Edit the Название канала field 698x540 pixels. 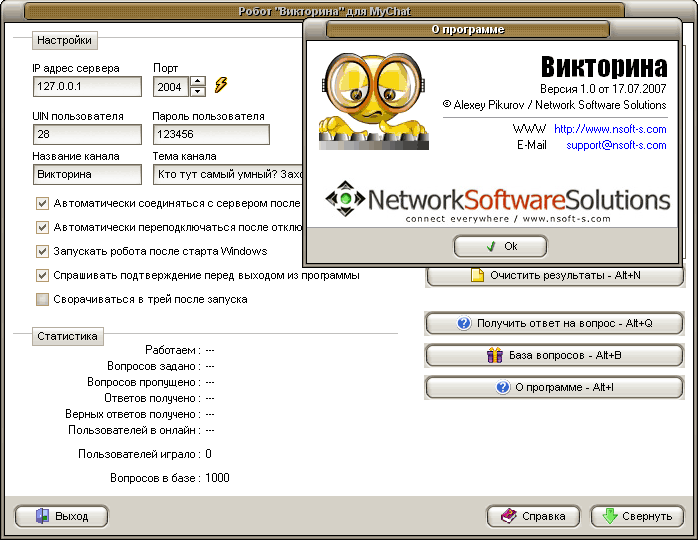click(87, 175)
